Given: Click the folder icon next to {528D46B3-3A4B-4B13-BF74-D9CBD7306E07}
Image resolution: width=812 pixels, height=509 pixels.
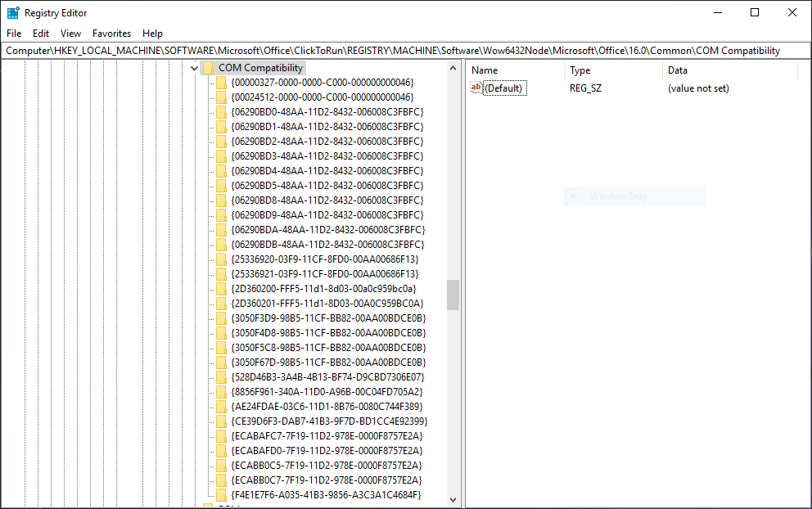Looking at the screenshot, I should (222, 376).
